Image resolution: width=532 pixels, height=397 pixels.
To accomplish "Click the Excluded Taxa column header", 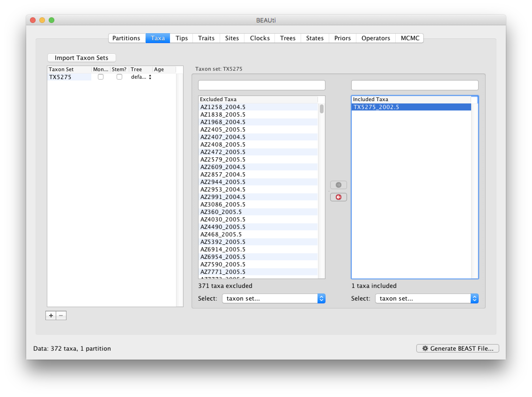I will pyautogui.click(x=258, y=99).
